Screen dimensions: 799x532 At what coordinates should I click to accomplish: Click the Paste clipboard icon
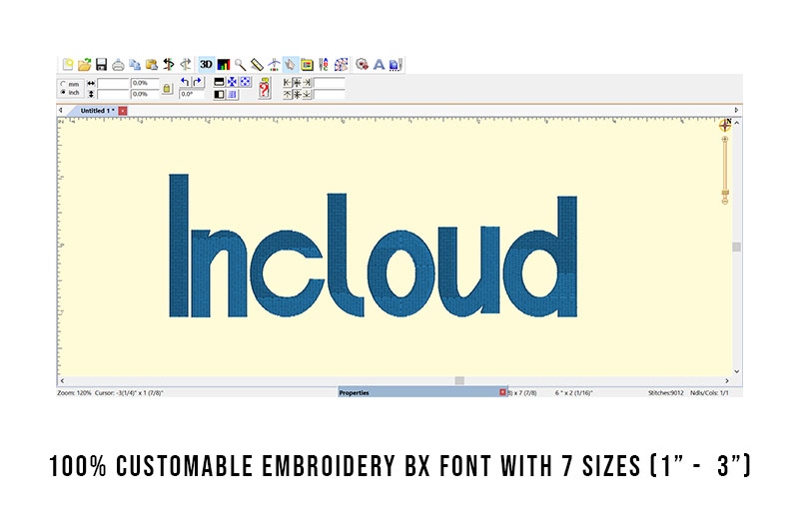click(x=152, y=65)
